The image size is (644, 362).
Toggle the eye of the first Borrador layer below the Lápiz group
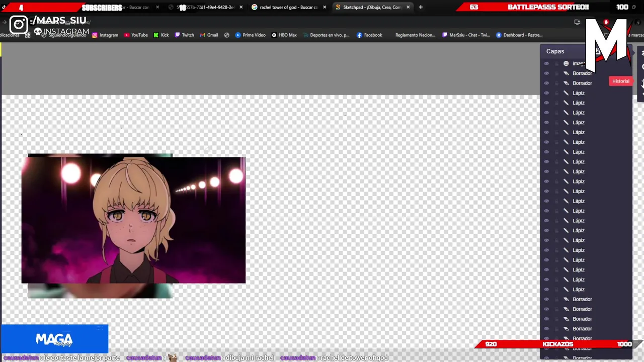(x=546, y=299)
